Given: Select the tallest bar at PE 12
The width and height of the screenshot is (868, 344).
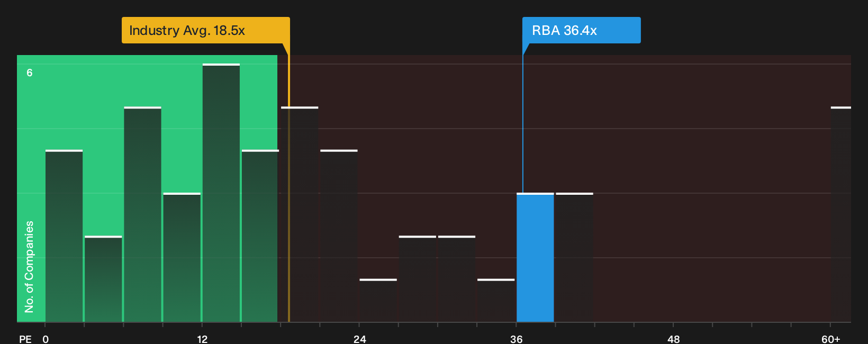Looking at the screenshot, I should (x=221, y=193).
